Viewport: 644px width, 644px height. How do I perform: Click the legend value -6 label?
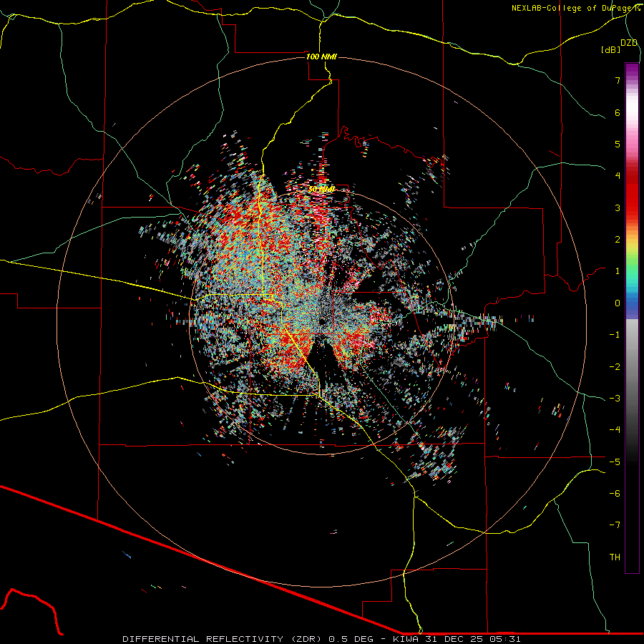(x=615, y=494)
